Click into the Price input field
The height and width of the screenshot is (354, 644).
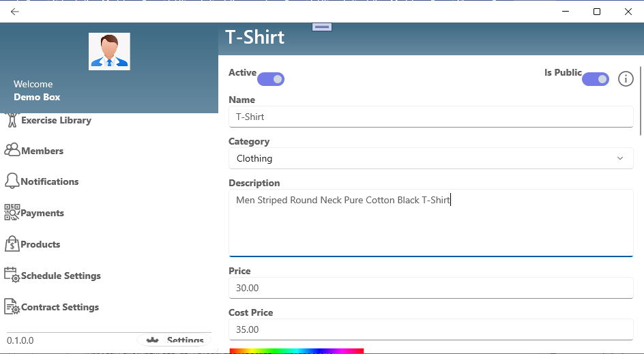coord(430,288)
